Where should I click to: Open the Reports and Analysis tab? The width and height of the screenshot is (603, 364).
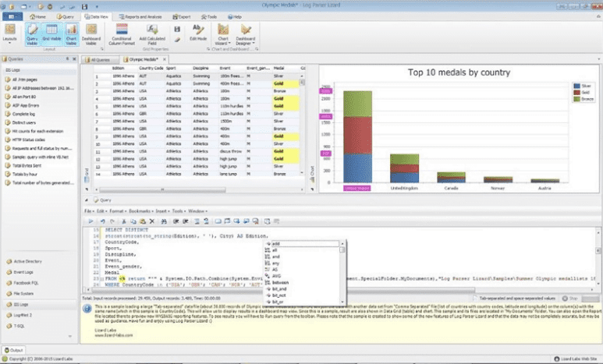(140, 17)
